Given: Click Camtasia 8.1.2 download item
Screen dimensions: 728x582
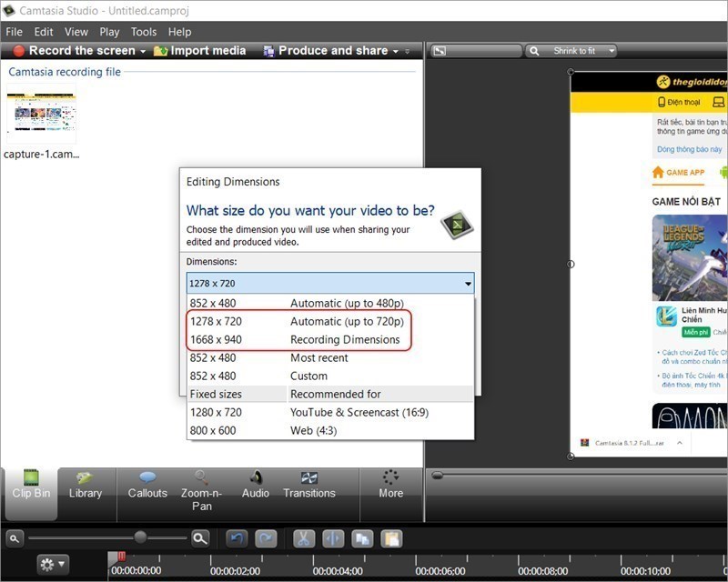Looking at the screenshot, I should [x=623, y=443].
